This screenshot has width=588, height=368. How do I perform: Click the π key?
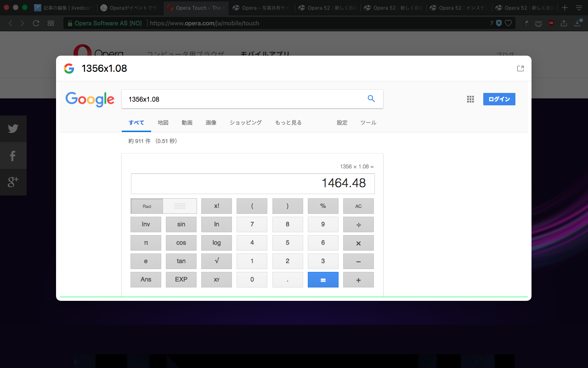[146, 243]
